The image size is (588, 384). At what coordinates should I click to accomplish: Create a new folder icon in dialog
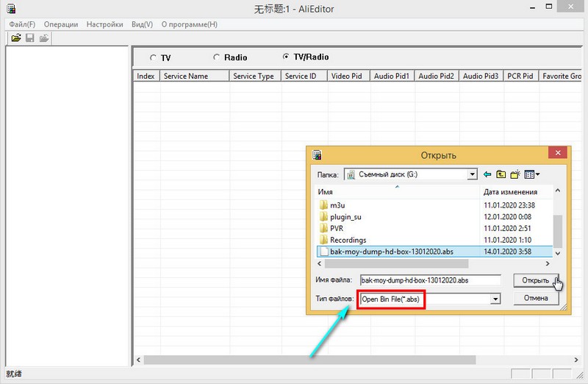tap(515, 174)
